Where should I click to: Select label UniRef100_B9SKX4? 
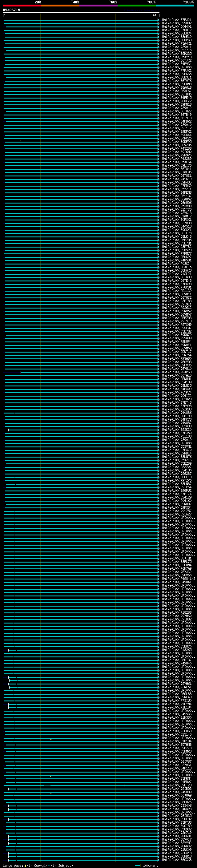[x=176, y=135]
